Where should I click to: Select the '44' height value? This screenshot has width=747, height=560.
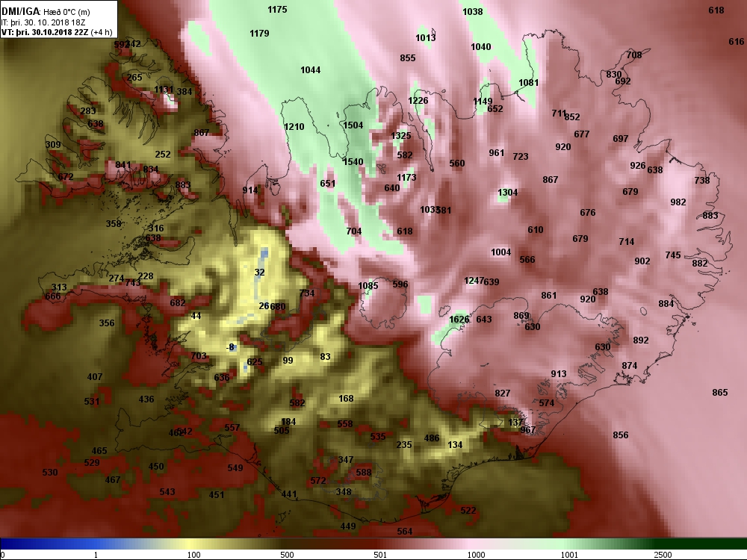[x=196, y=316]
